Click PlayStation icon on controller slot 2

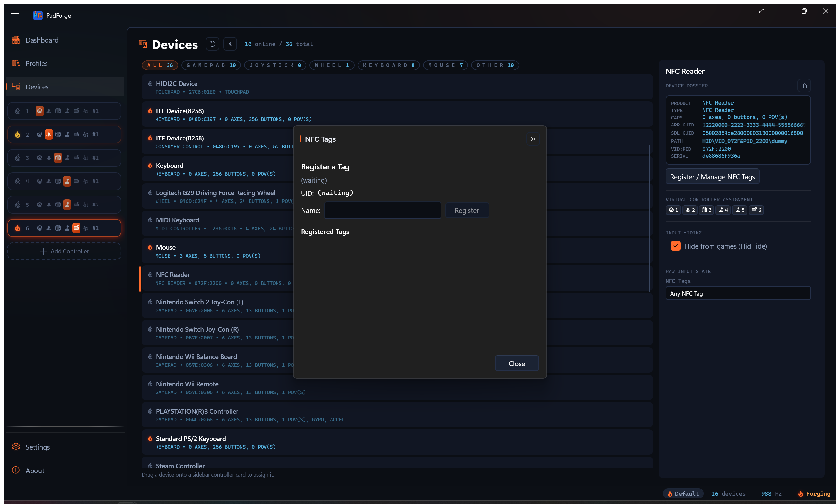(x=49, y=135)
